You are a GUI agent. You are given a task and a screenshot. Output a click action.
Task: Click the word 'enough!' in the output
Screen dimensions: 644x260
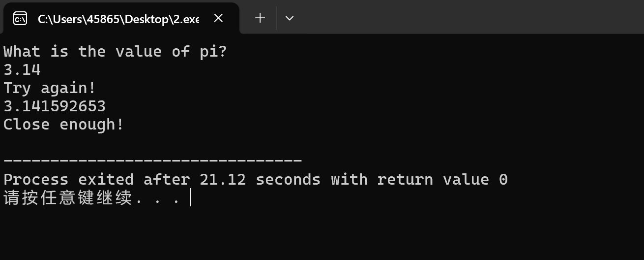[x=92, y=125]
